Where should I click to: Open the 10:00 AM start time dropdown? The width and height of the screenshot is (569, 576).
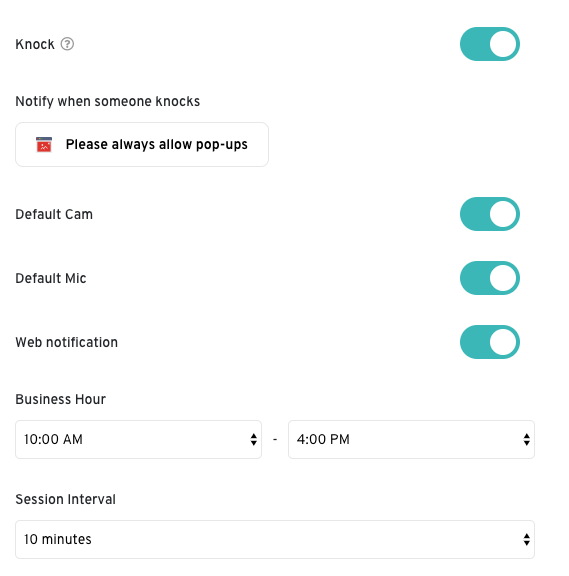click(138, 439)
